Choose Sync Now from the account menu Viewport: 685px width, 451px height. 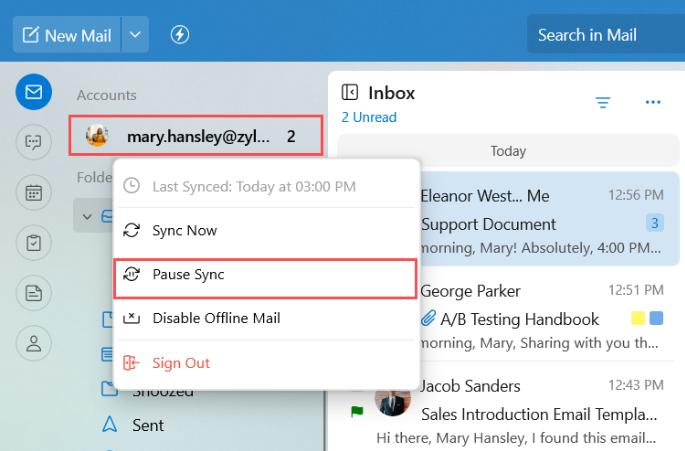click(265, 230)
